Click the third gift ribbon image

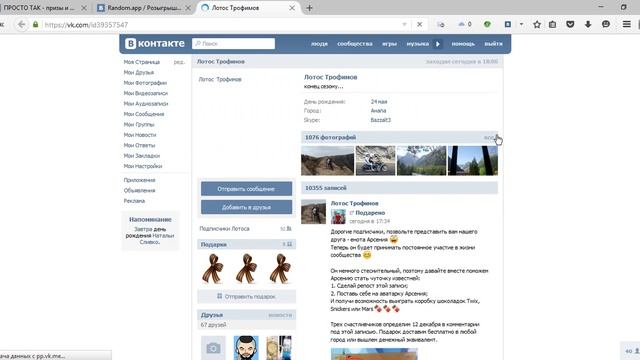pyautogui.click(x=280, y=269)
